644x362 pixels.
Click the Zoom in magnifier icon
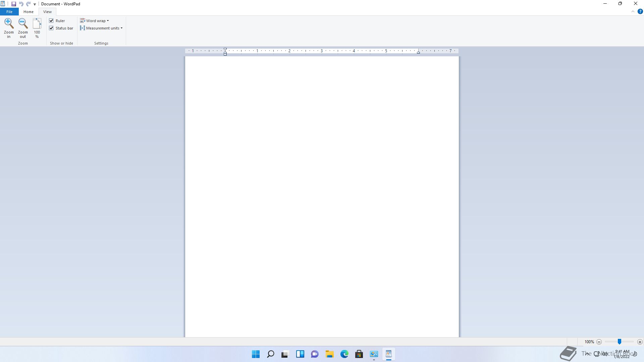point(9,23)
